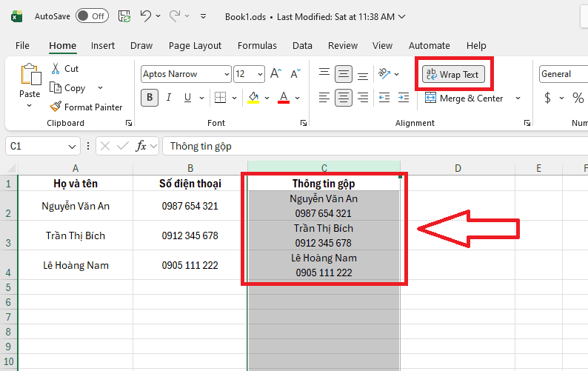Activate Format Painter

click(x=86, y=107)
